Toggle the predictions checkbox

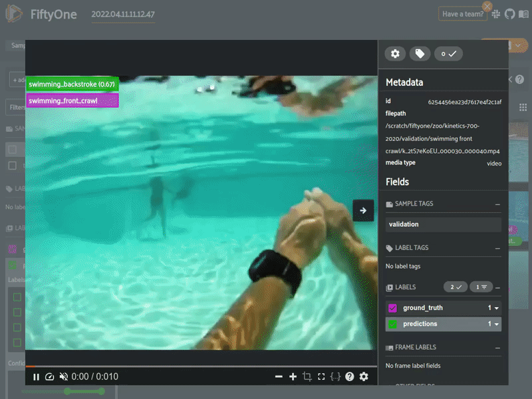click(x=392, y=325)
